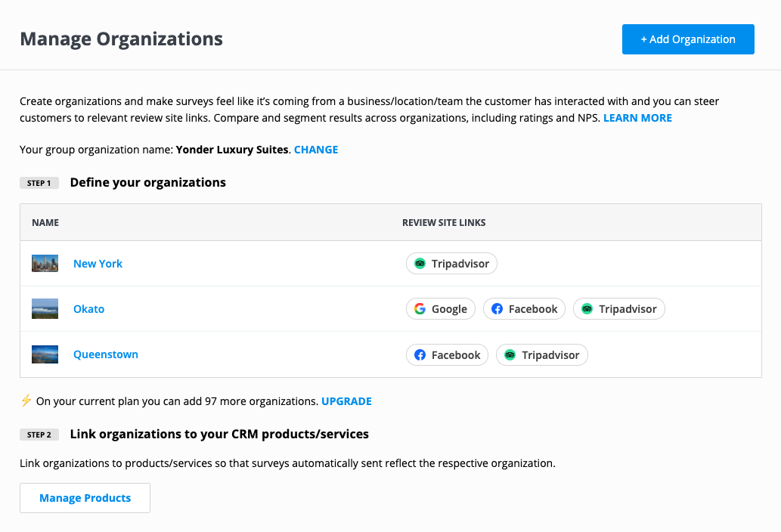Click the Manage Products button

pyautogui.click(x=85, y=498)
